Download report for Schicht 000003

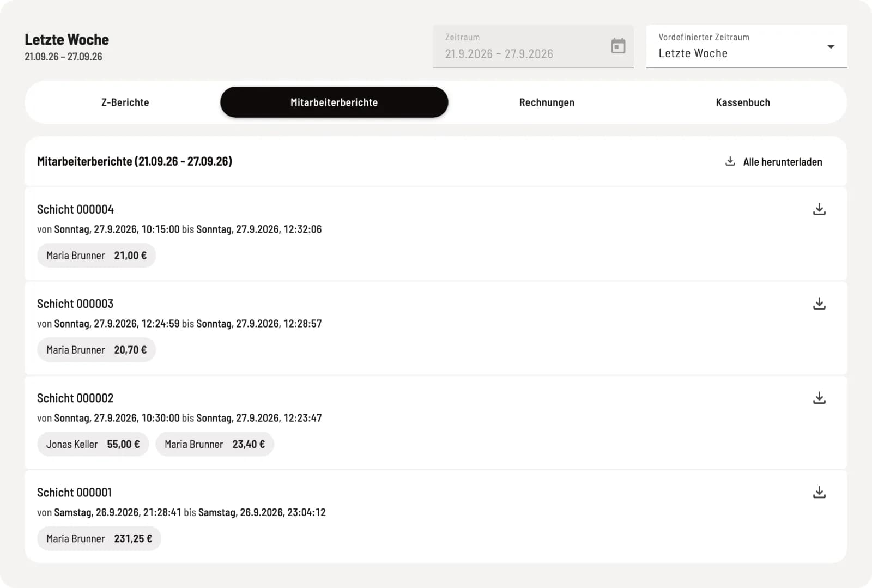[x=819, y=304]
